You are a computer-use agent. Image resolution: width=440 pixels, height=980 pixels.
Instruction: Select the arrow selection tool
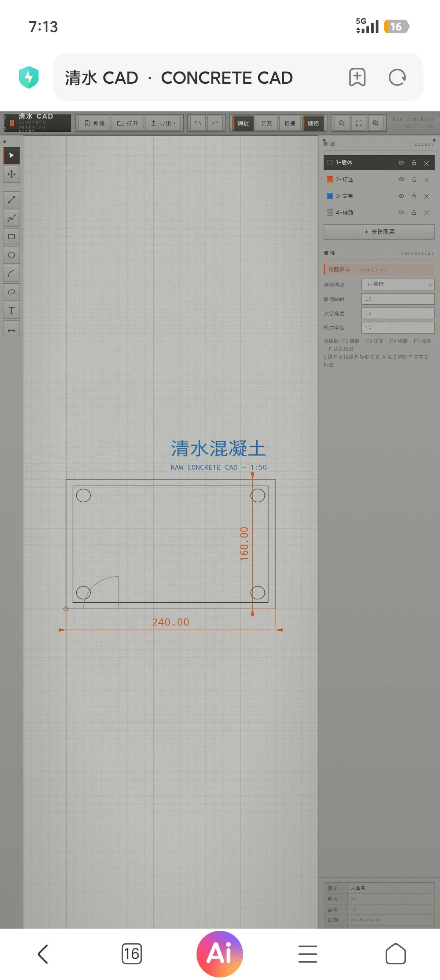(11, 156)
